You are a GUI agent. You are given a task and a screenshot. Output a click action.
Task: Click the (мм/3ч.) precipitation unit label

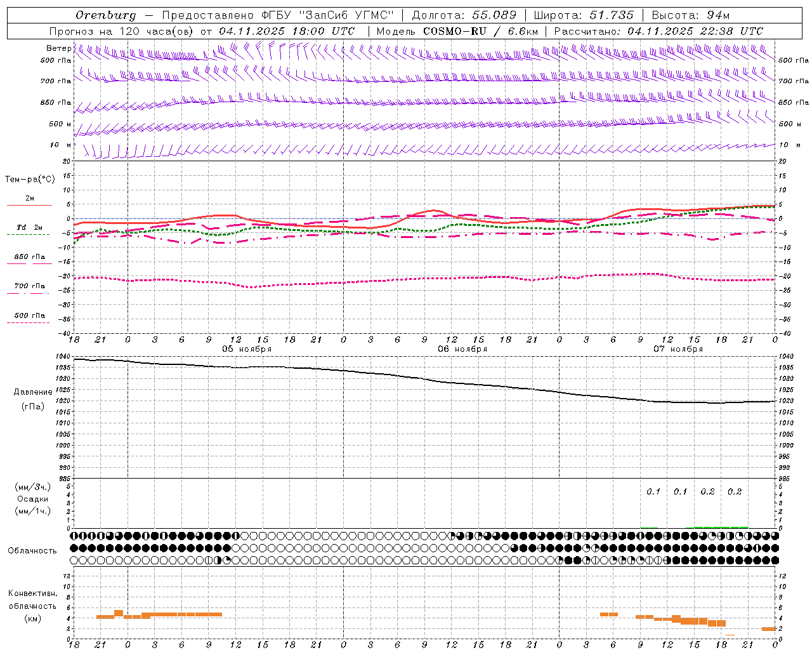click(x=33, y=487)
